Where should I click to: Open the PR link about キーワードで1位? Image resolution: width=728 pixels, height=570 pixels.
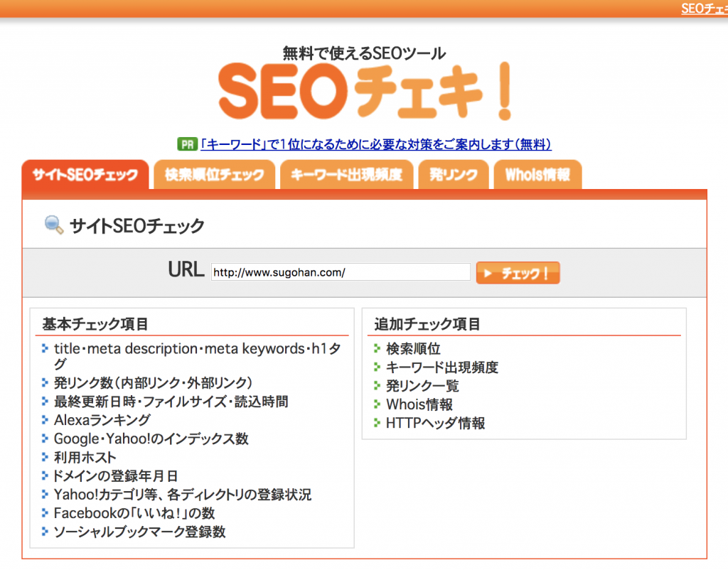(x=376, y=144)
